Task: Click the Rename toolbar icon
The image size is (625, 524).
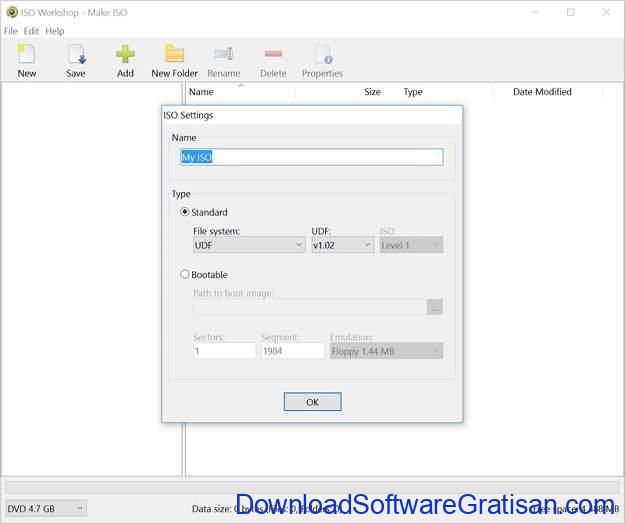Action: [x=224, y=54]
